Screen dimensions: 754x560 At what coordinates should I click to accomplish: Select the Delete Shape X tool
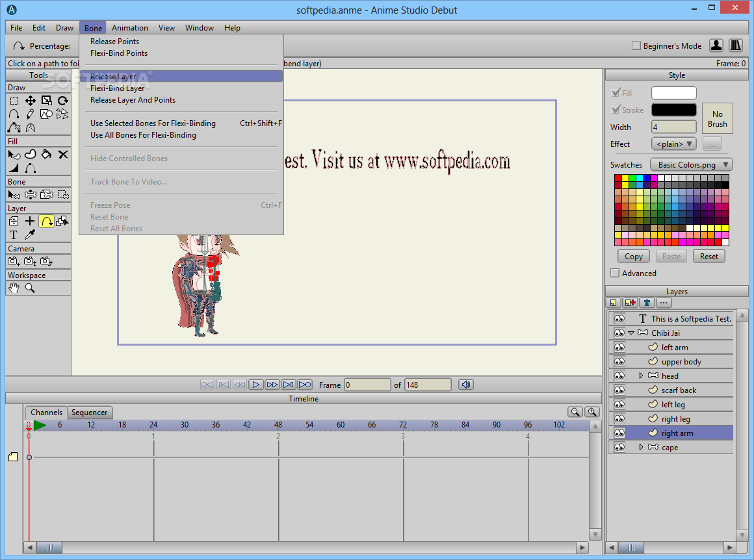[x=62, y=155]
